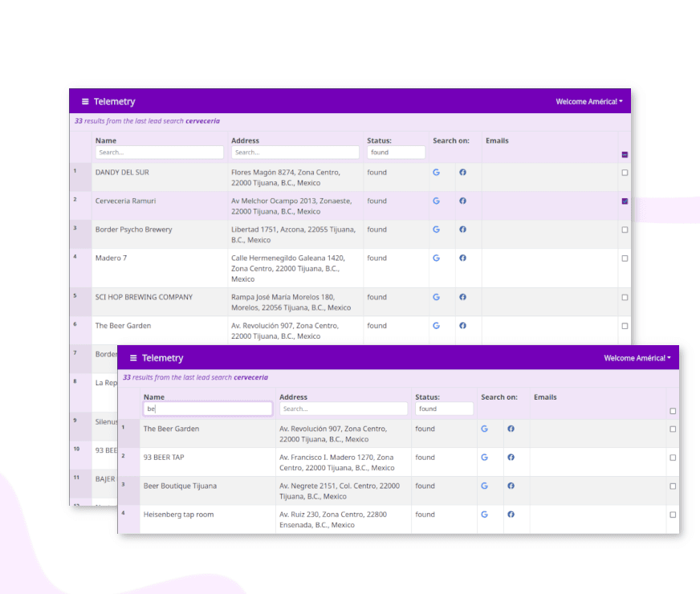The width and height of the screenshot is (700, 594).
Task: Uncheck the Cerveceria Ramuri row checkbox
Action: pyautogui.click(x=625, y=201)
